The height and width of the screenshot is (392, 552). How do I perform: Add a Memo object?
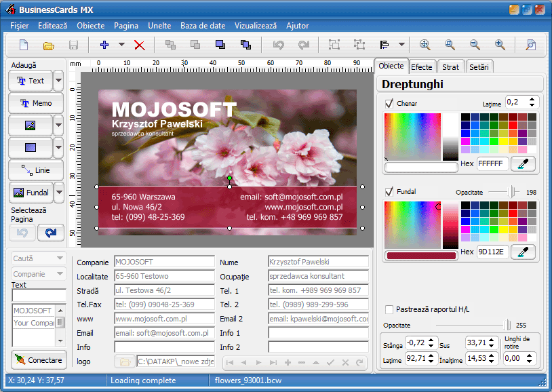tap(36, 103)
